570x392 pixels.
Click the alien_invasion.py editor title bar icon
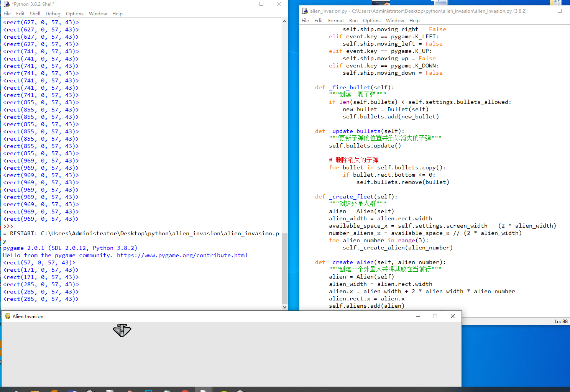pyautogui.click(x=305, y=11)
